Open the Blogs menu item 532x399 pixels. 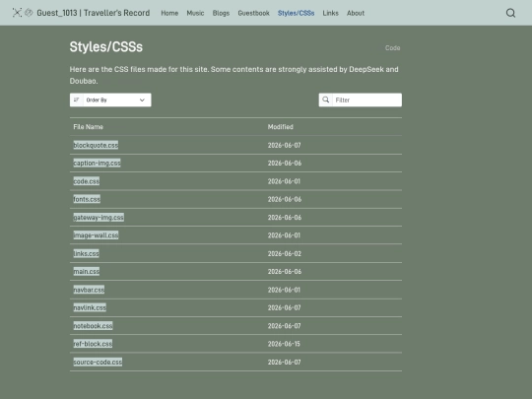pos(222,13)
